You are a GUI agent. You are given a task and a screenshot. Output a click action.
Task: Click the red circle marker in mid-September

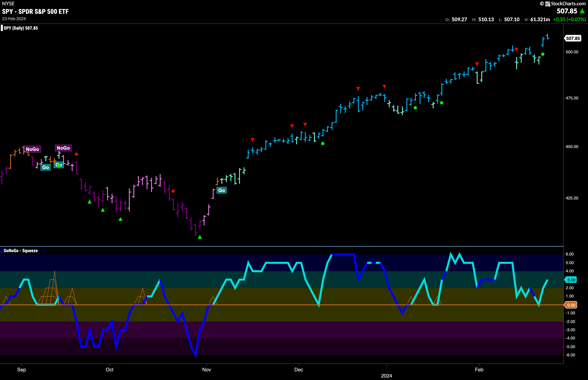(x=76, y=154)
